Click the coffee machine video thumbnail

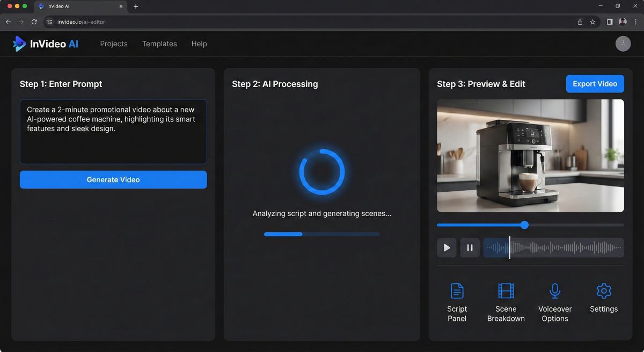click(x=530, y=155)
